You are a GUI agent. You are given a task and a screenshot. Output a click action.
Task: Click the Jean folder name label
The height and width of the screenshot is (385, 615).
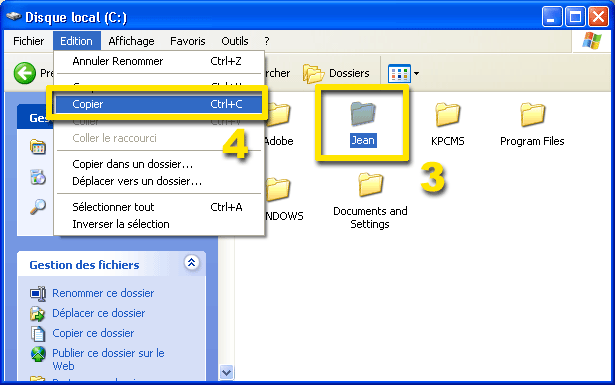(363, 140)
